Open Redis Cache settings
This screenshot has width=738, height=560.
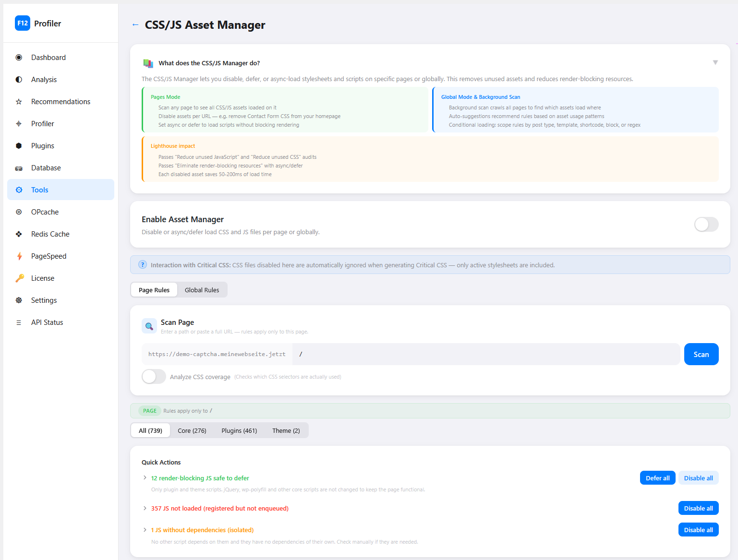(x=50, y=234)
